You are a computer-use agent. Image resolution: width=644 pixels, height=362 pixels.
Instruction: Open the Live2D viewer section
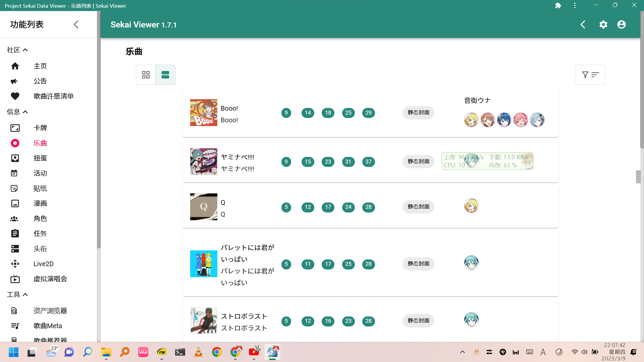tap(43, 264)
